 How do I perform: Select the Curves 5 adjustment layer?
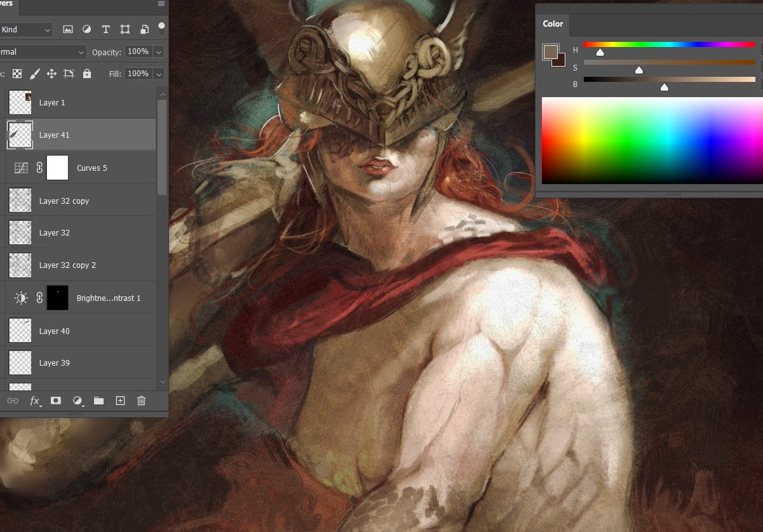pos(80,168)
